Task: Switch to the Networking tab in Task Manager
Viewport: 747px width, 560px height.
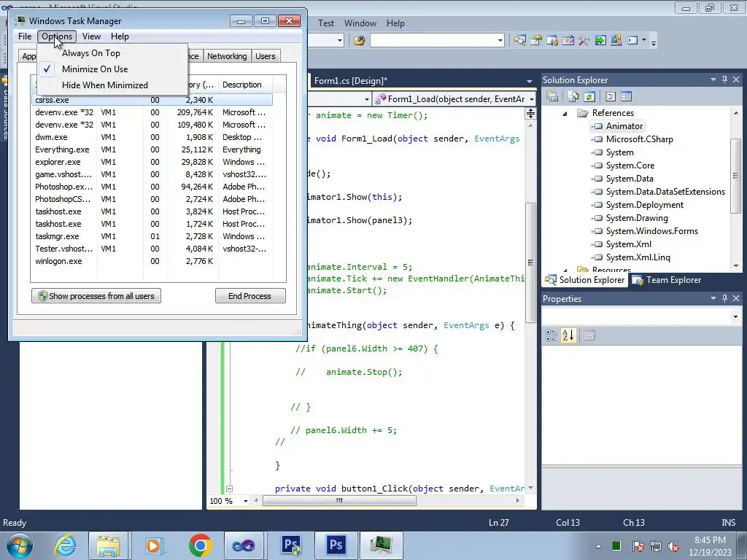Action: (x=227, y=56)
